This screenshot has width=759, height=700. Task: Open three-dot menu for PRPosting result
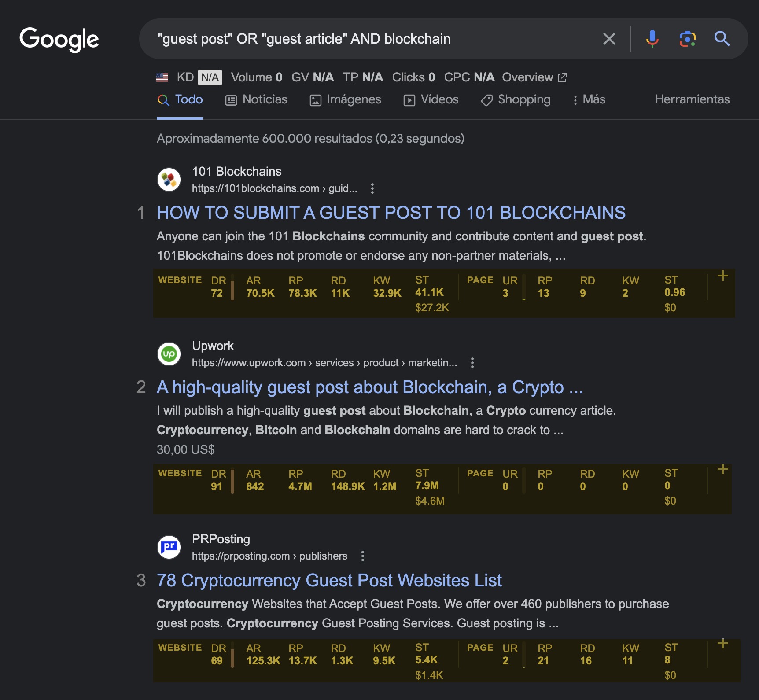363,556
